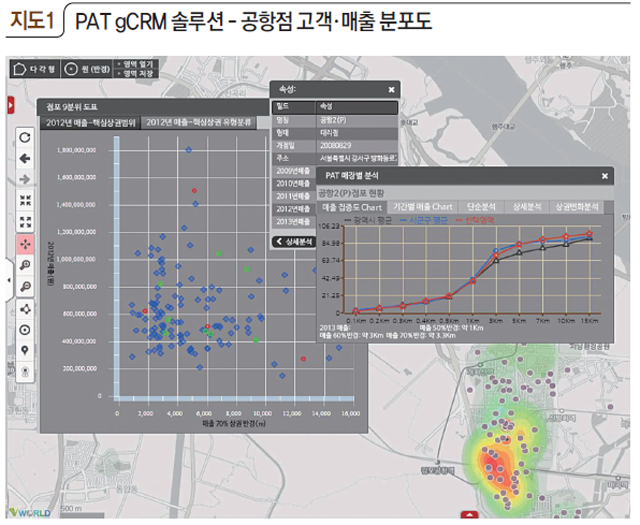Image resolution: width=640 pixels, height=525 pixels.
Task: Click 영역 저장 option
Action: click(x=135, y=73)
